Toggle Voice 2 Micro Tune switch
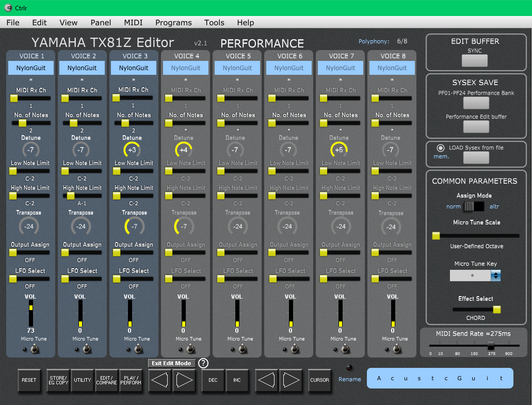The width and height of the screenshot is (532, 405). point(87,349)
